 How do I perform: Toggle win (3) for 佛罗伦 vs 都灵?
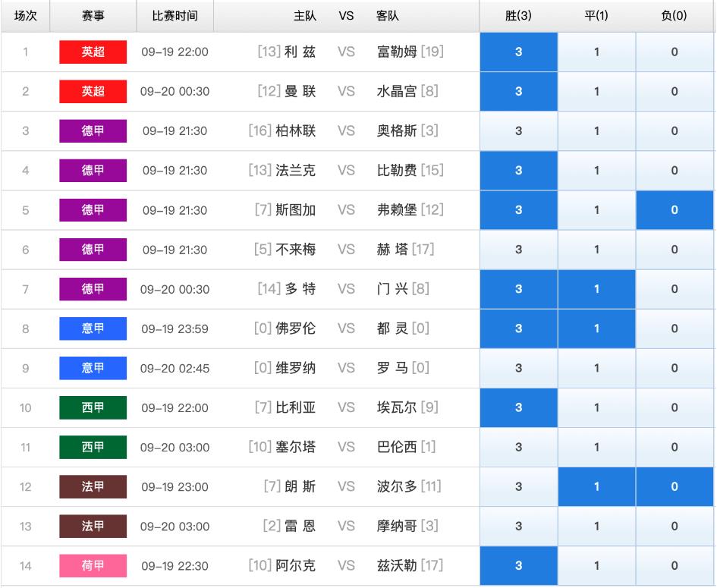click(x=518, y=329)
